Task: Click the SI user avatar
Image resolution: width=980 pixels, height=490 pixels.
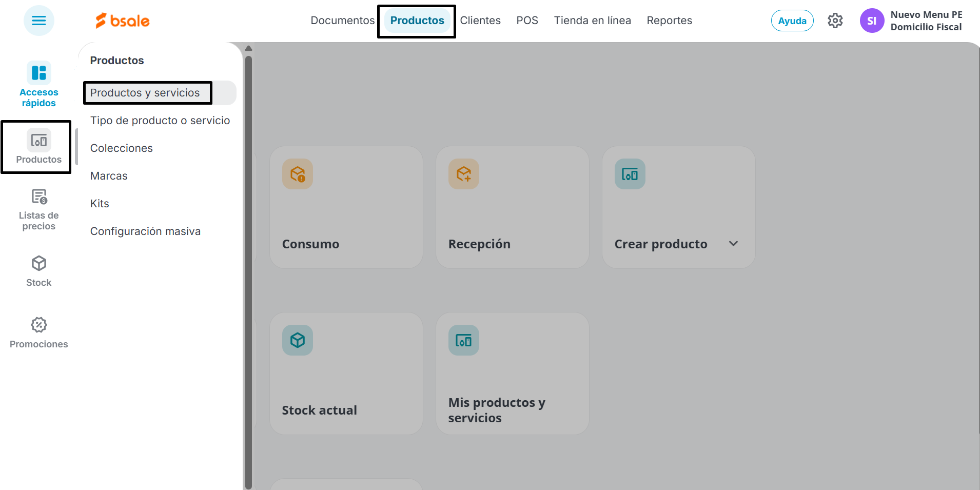Action: tap(872, 21)
